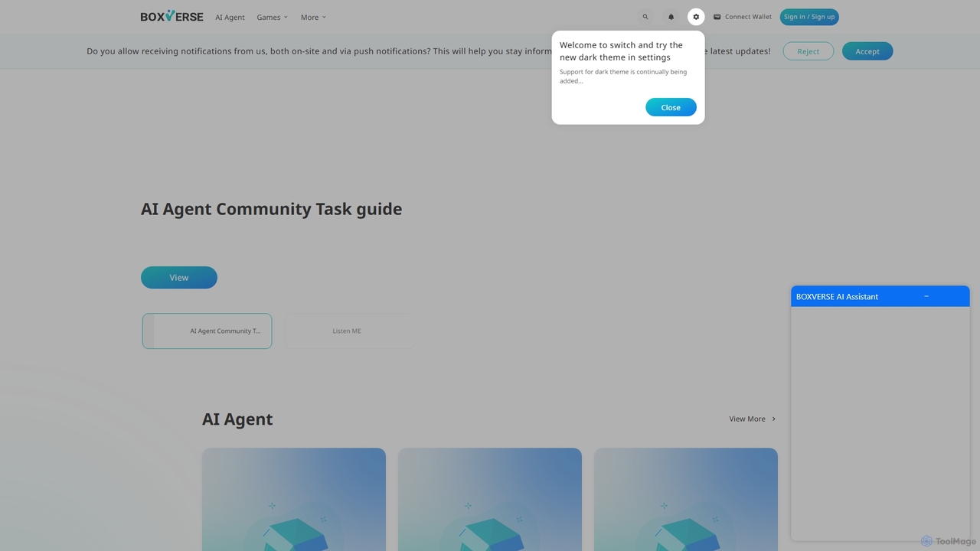Open the third AI Agent card thumbnail
Image resolution: width=980 pixels, height=551 pixels.
[686, 499]
